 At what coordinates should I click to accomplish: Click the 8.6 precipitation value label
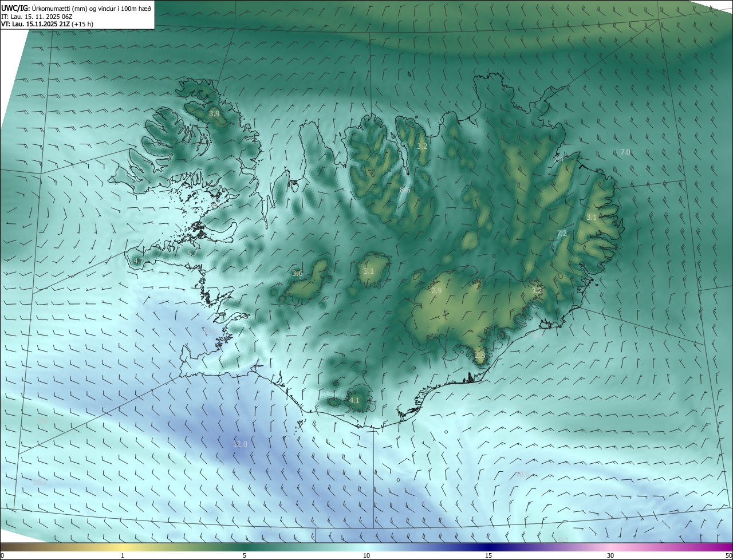[405, 190]
